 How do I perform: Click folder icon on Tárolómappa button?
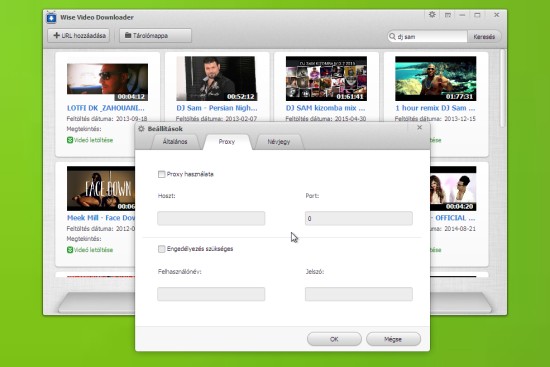128,35
